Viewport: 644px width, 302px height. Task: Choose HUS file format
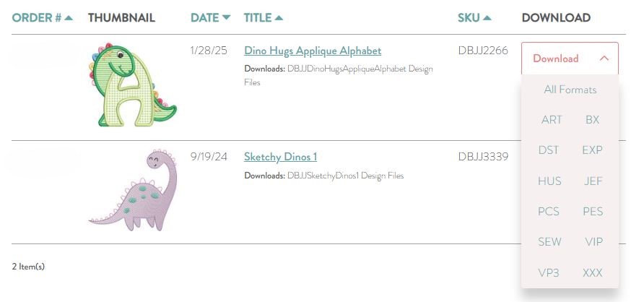pyautogui.click(x=549, y=181)
